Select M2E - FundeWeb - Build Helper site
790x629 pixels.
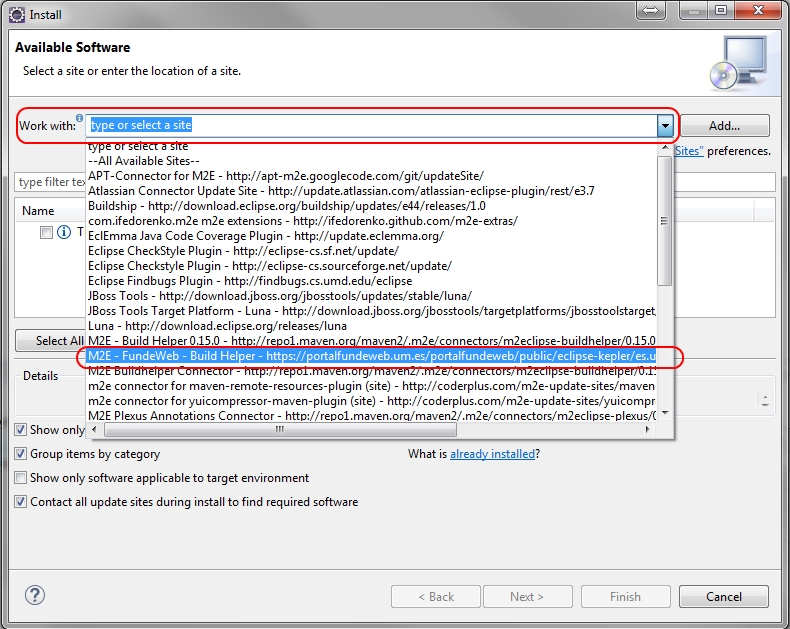[x=372, y=356]
